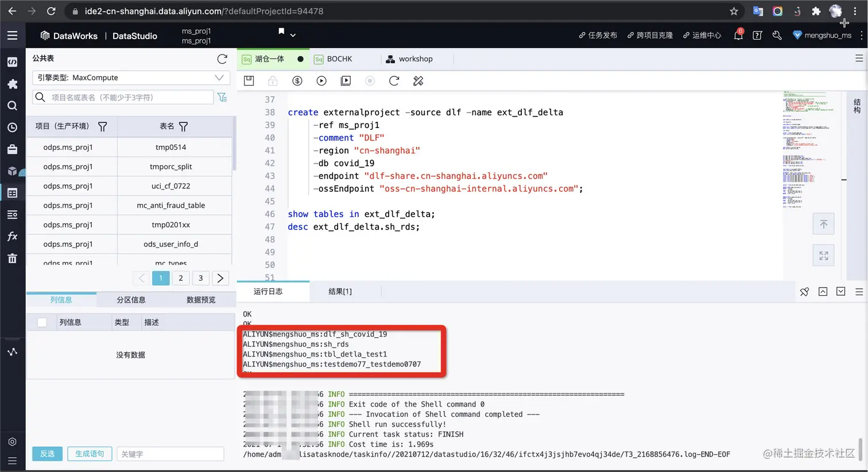
Task: Open the 结构 side panel
Action: point(857,106)
